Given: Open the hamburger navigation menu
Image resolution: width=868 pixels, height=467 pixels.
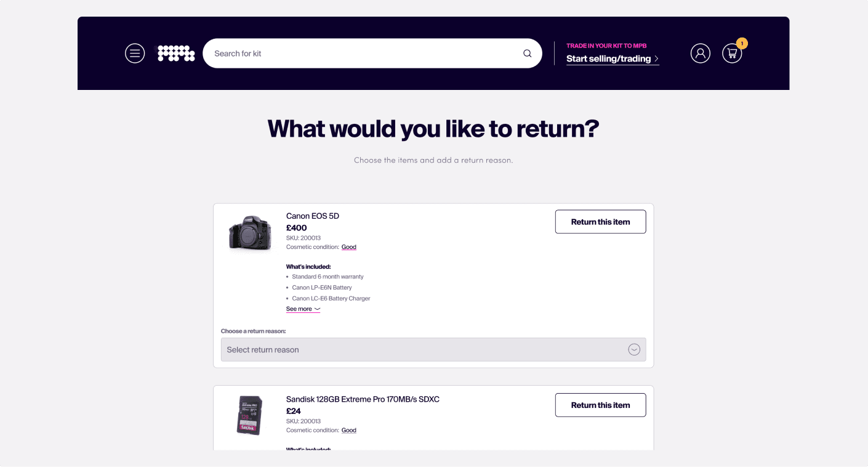Looking at the screenshot, I should (135, 53).
